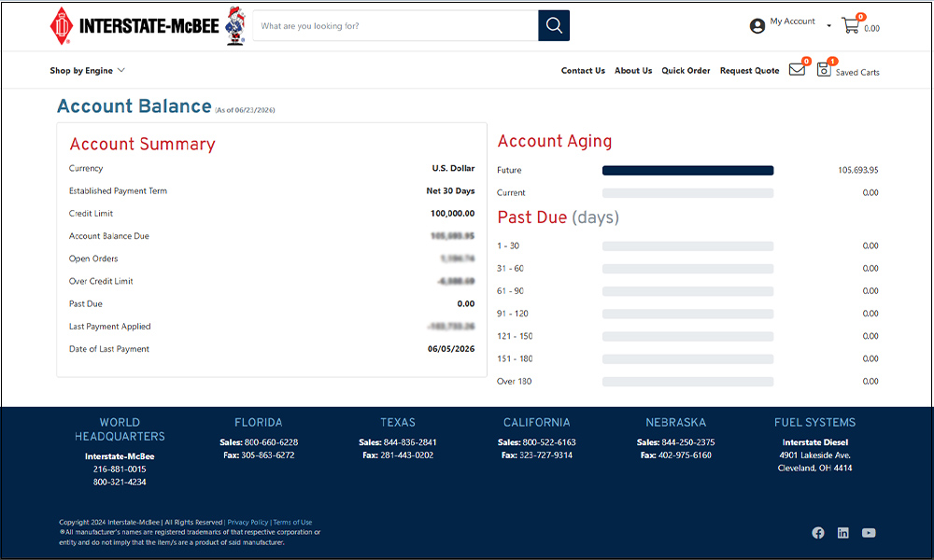Open the Terms of Use link
The height and width of the screenshot is (560, 934).
coord(292,522)
